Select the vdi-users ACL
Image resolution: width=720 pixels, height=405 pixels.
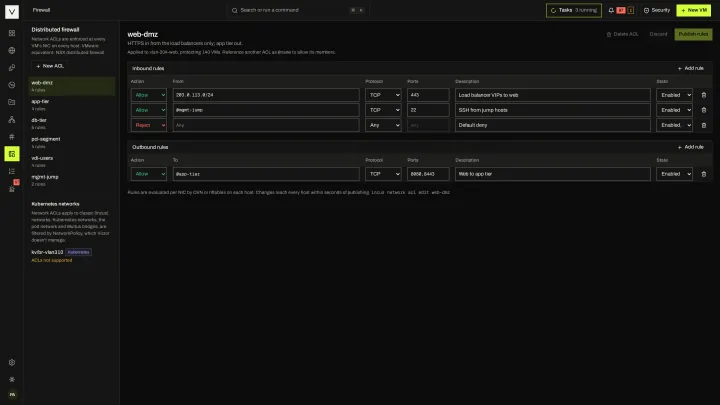(x=72, y=162)
